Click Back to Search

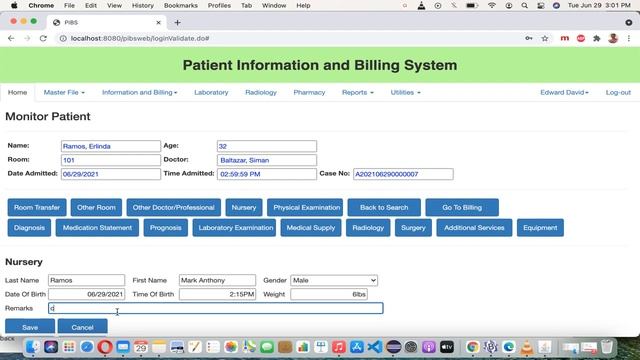click(384, 207)
